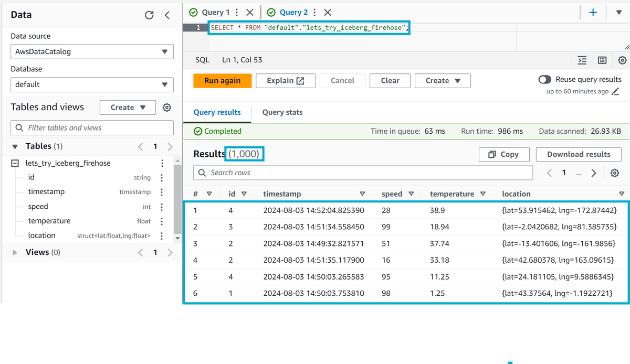This screenshot has width=630, height=364.
Task: Open the location column filter dropdown
Action: tap(622, 194)
